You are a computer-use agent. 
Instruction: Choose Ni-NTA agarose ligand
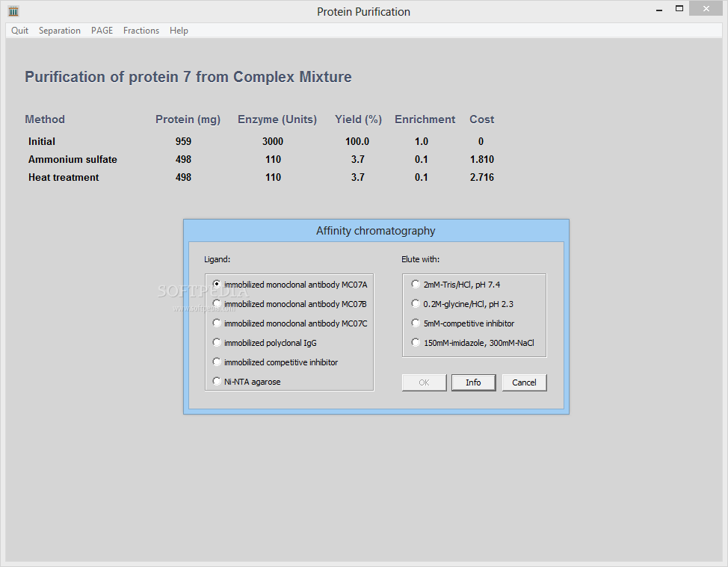pos(247,382)
